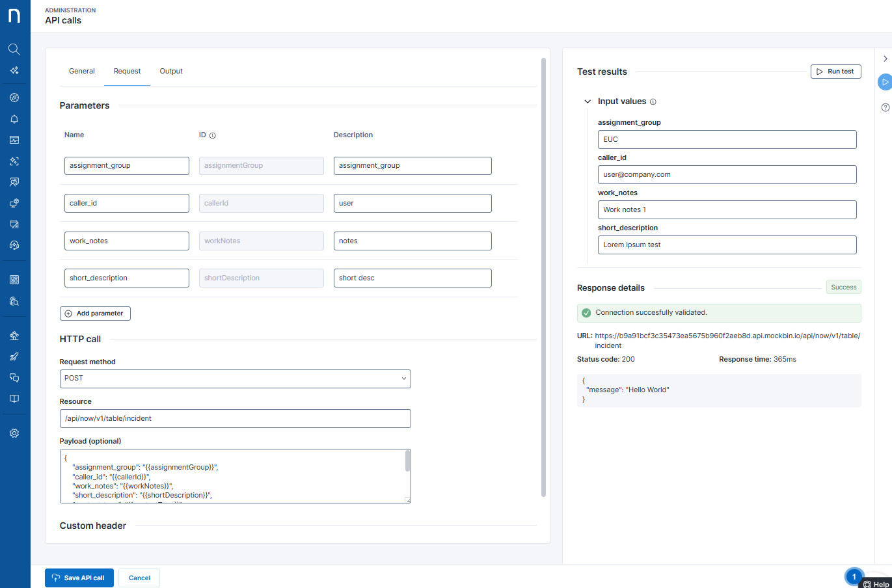Screen dimensions: 892x588
Task: Open the settings gear in sidebar
Action: click(x=14, y=433)
